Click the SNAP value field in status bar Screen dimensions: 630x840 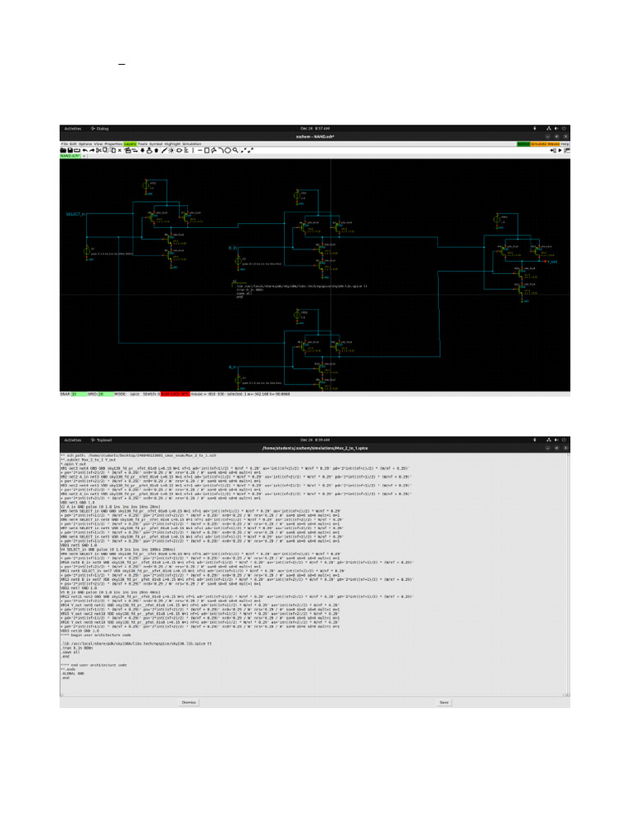click(74, 393)
